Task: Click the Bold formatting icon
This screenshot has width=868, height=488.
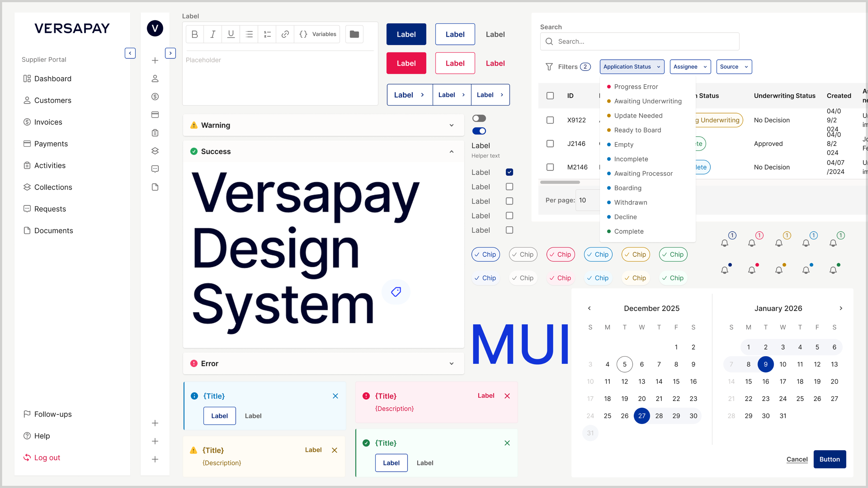Action: pyautogui.click(x=195, y=34)
